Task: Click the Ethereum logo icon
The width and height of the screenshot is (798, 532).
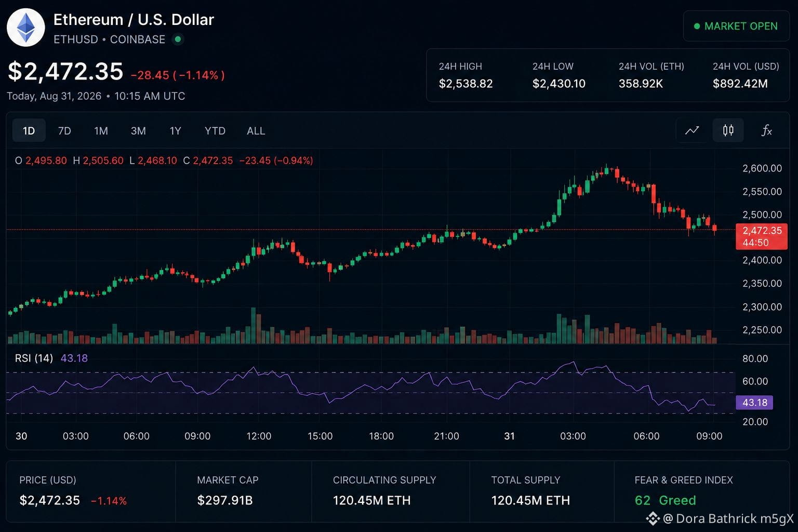Action: tap(26, 28)
